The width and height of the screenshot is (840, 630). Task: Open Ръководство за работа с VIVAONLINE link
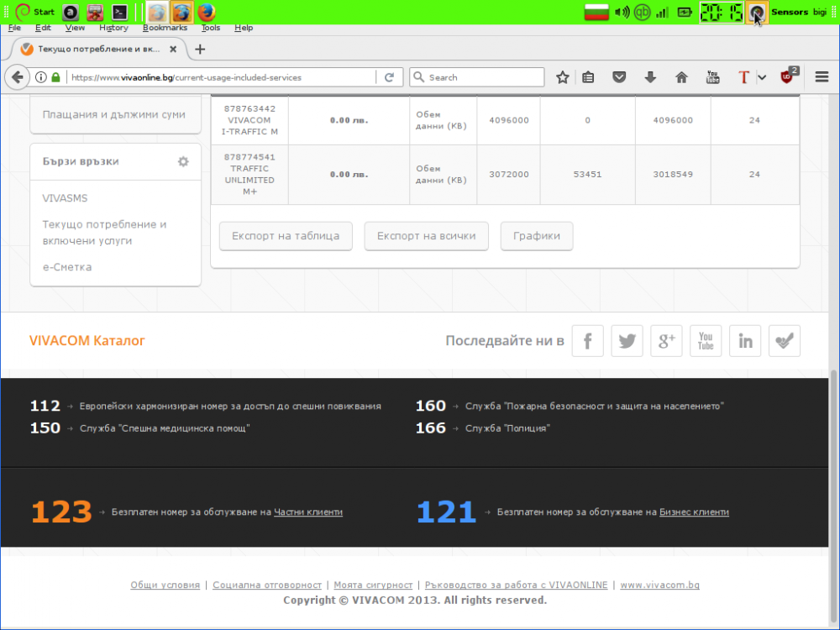516,585
